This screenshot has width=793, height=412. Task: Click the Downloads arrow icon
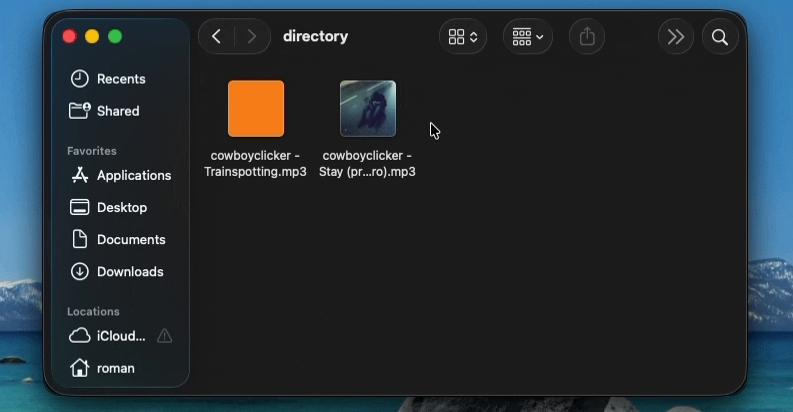pos(79,271)
